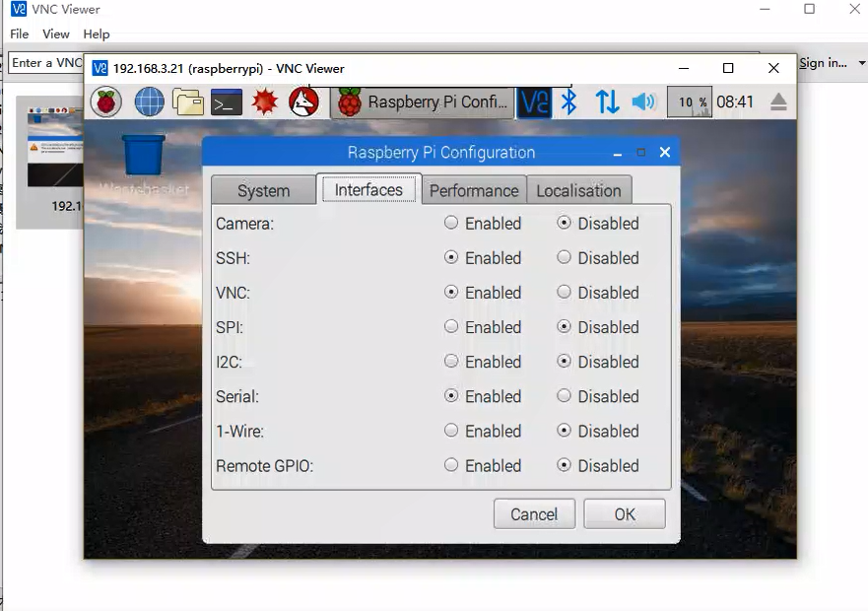Image resolution: width=868 pixels, height=611 pixels.
Task: Click the CPU usage monitor showing 10%
Action: click(x=690, y=102)
